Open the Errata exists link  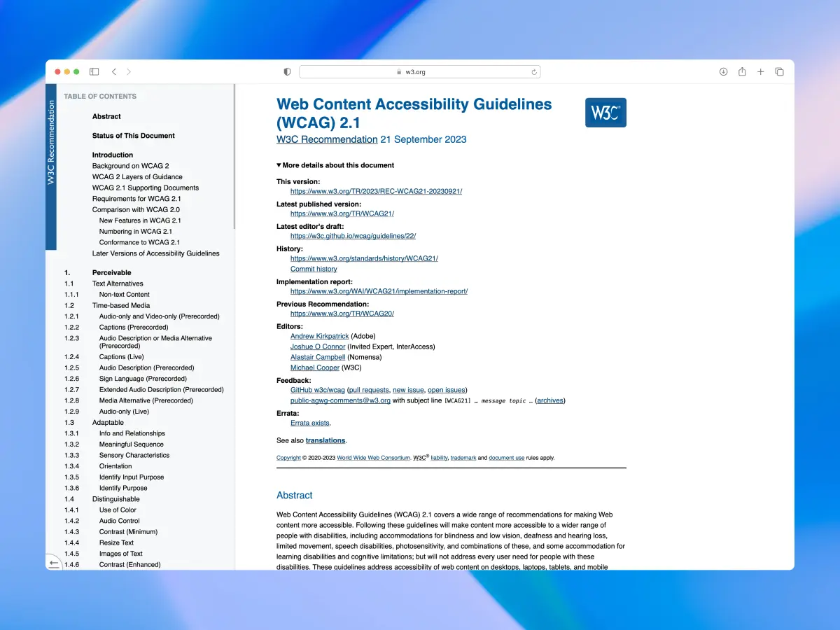pyautogui.click(x=310, y=423)
